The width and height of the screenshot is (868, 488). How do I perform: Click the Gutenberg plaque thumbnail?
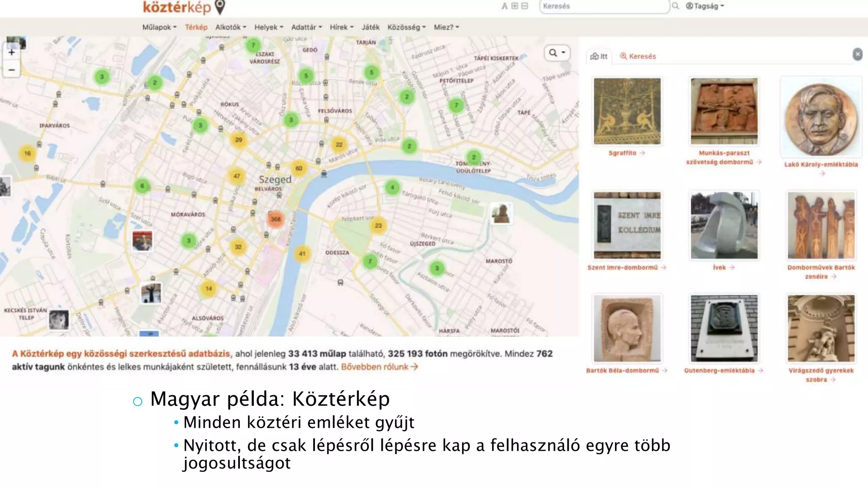click(724, 328)
